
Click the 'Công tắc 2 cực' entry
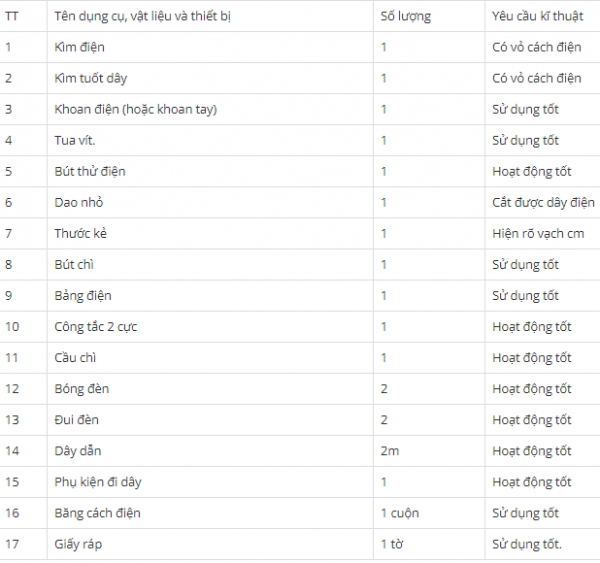click(95, 326)
